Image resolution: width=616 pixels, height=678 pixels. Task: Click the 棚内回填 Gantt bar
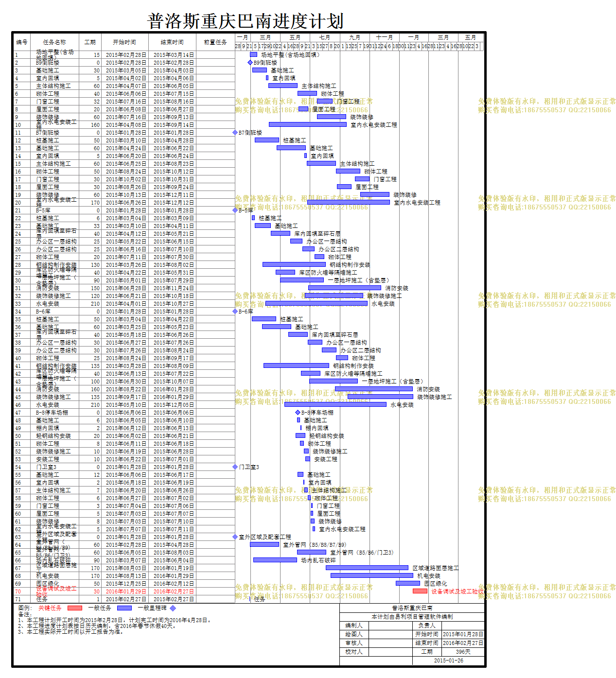click(301, 428)
